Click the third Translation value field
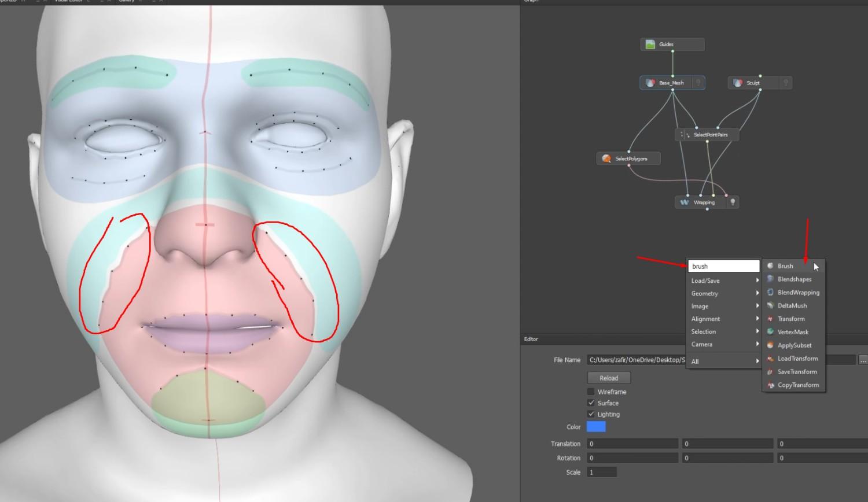The image size is (868, 502). (x=822, y=444)
